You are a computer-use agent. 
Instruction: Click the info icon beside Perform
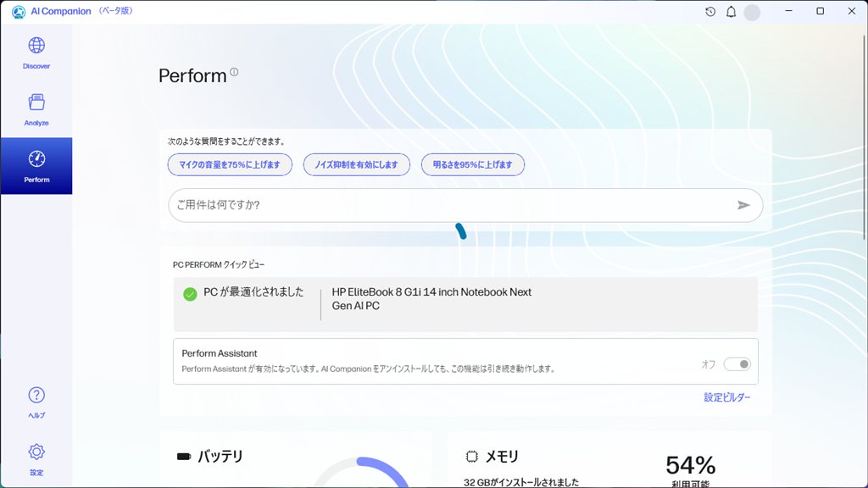(x=234, y=72)
